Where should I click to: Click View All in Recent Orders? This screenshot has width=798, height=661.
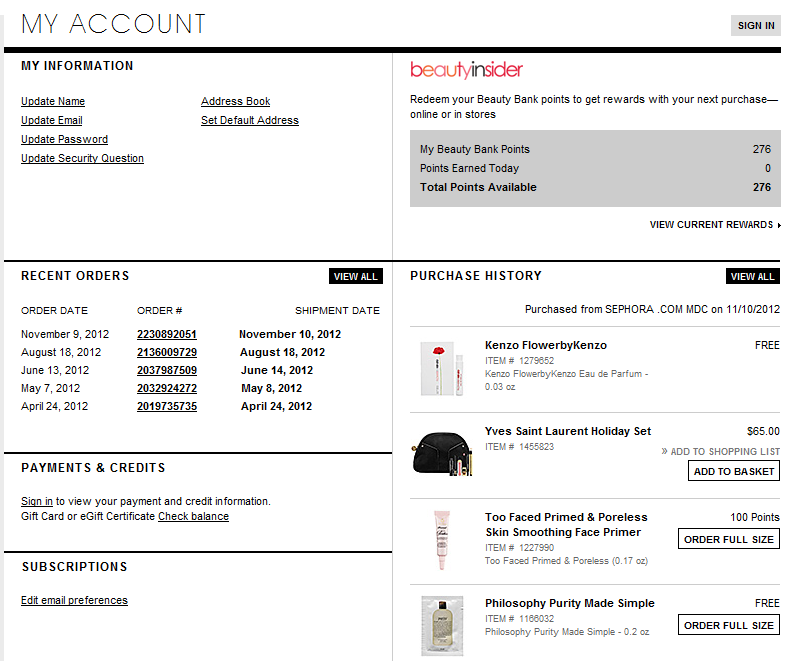click(356, 276)
